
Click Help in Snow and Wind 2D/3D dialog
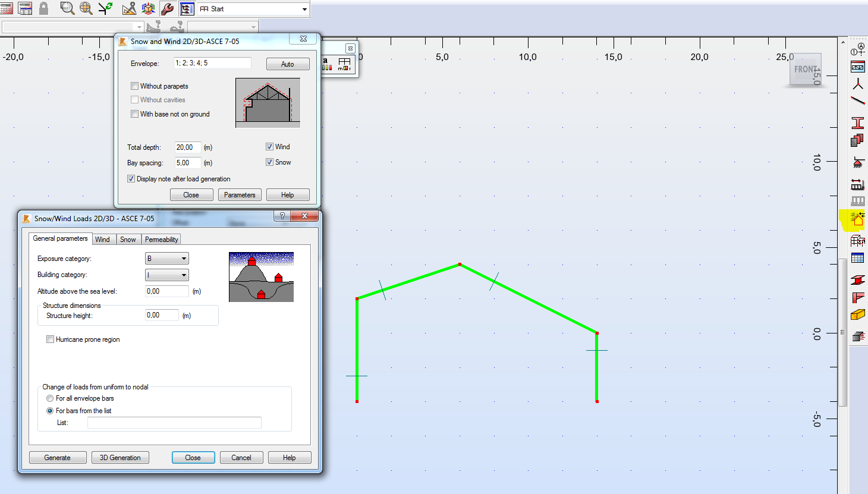coord(288,195)
